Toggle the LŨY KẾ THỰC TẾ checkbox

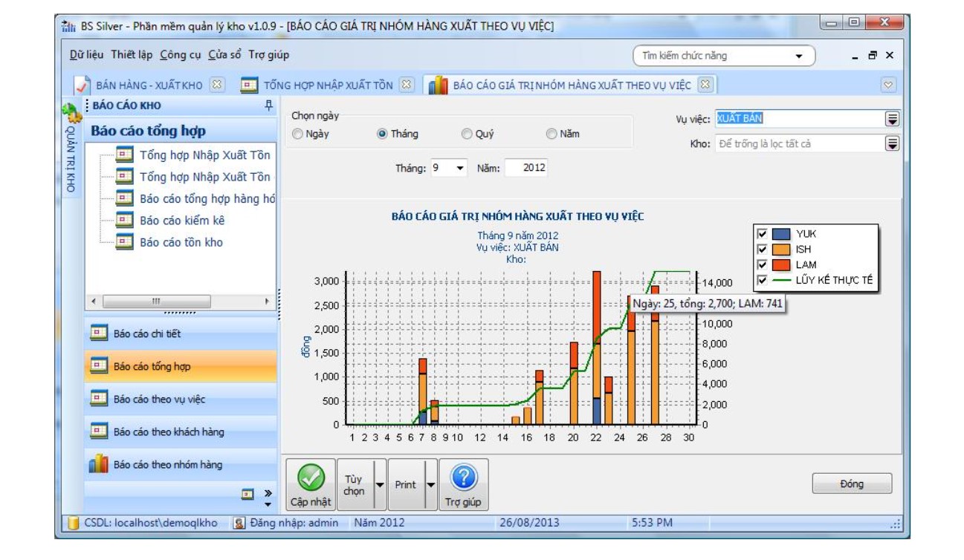[761, 280]
